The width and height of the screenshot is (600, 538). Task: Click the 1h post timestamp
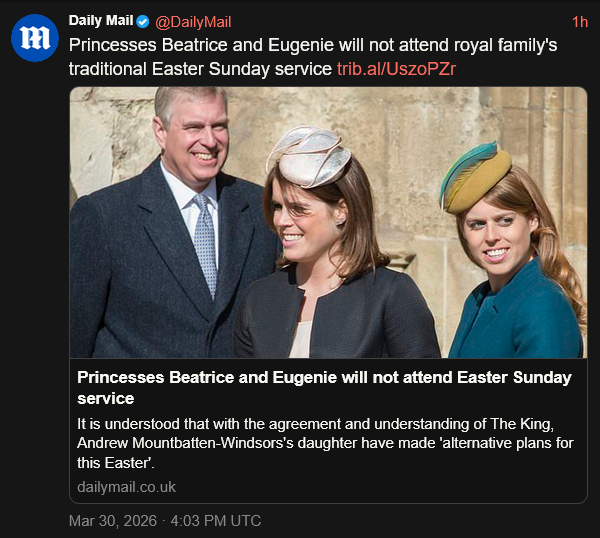coord(579,21)
